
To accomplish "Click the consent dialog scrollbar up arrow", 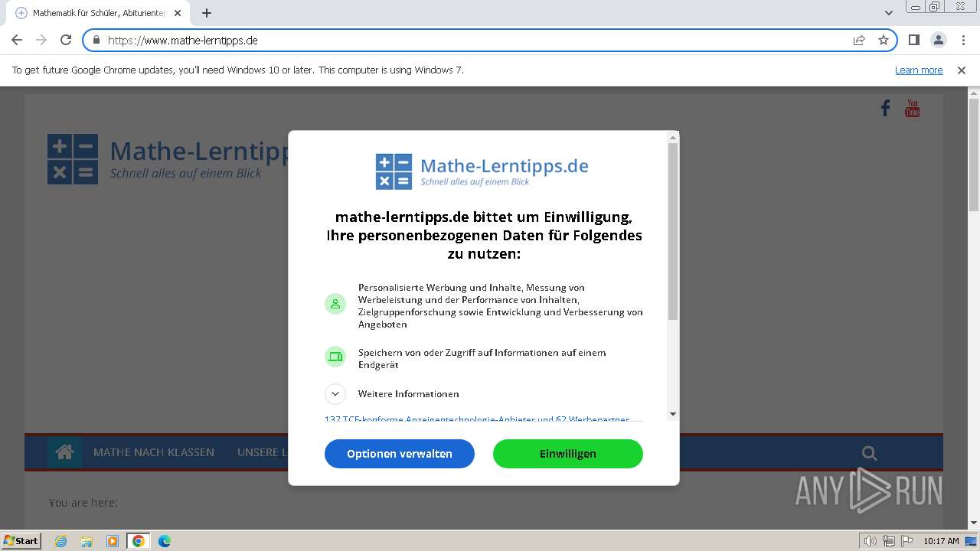I will pyautogui.click(x=673, y=138).
